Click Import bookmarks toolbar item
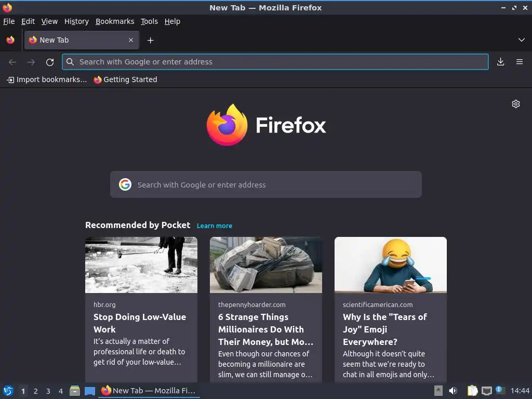The height and width of the screenshot is (399, 532). (47, 79)
